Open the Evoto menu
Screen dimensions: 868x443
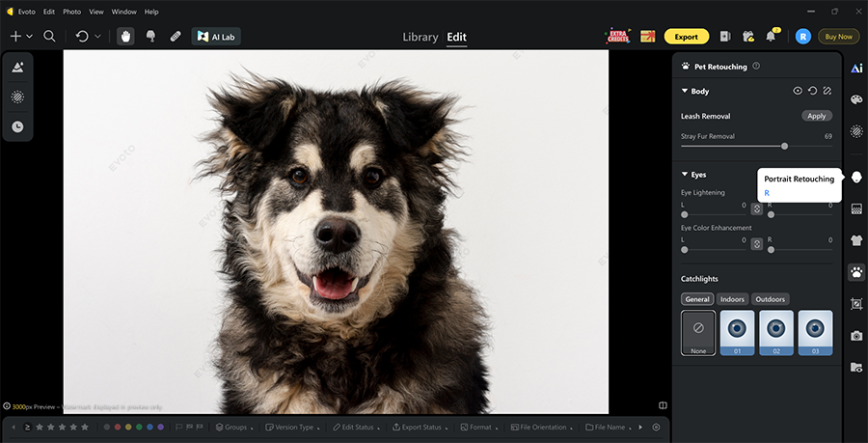25,12
